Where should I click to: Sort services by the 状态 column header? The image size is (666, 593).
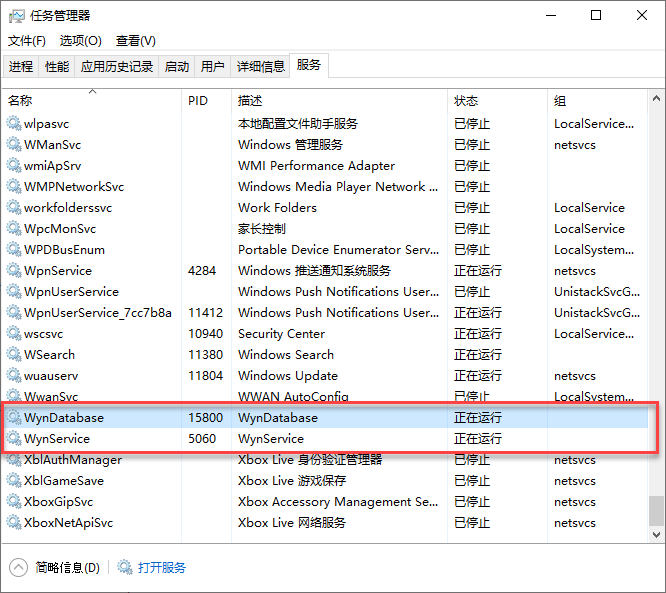[466, 101]
